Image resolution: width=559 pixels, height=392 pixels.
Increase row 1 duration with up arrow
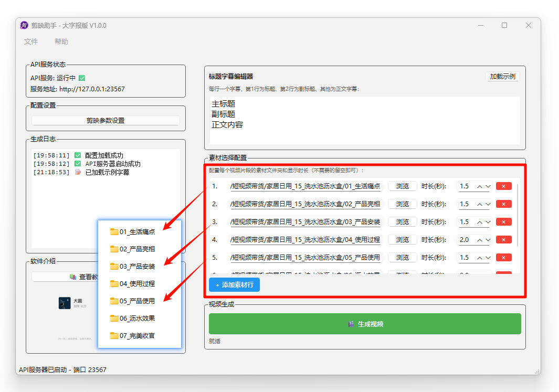480,186
